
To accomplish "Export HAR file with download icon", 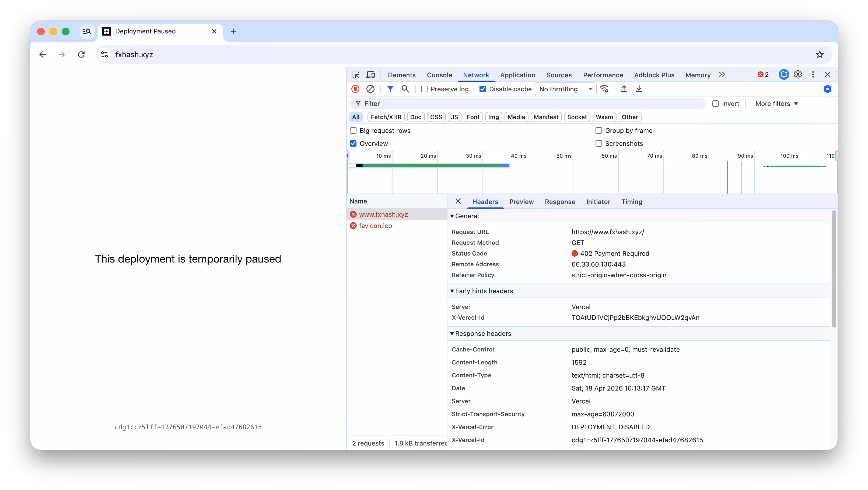I will tap(639, 89).
